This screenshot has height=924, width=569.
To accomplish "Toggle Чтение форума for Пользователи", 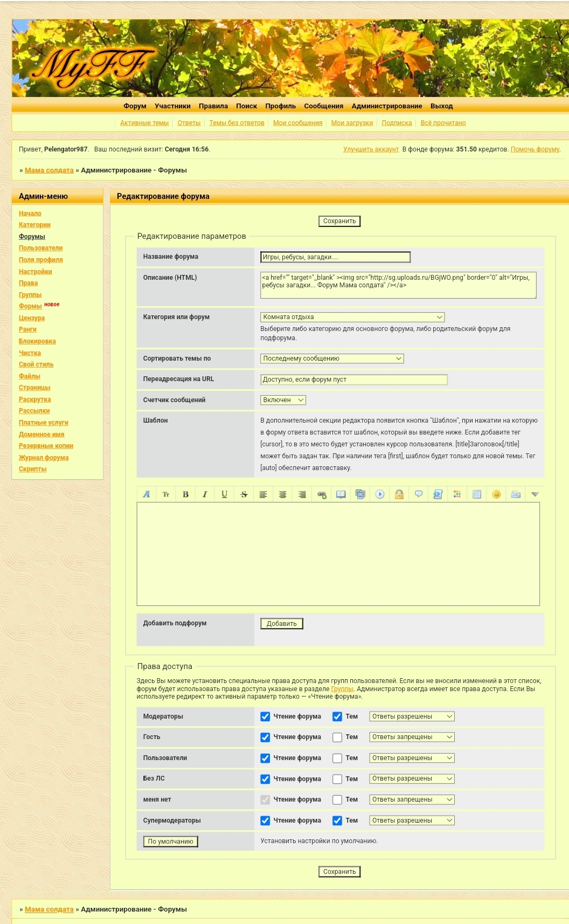I will (265, 758).
